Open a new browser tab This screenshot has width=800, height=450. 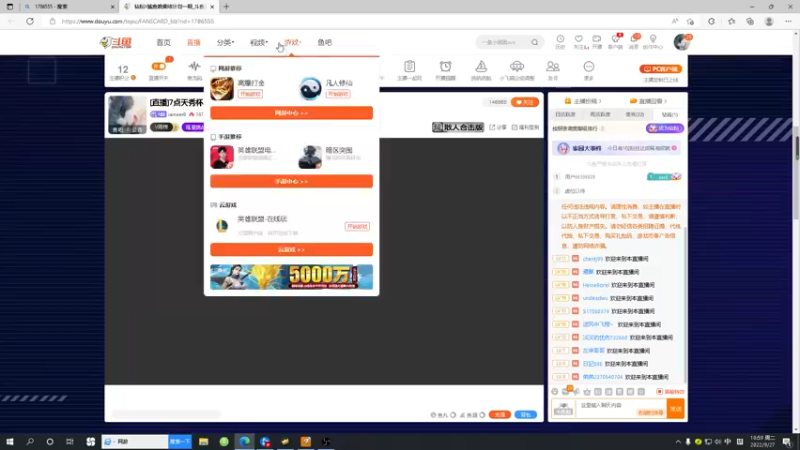[226, 7]
